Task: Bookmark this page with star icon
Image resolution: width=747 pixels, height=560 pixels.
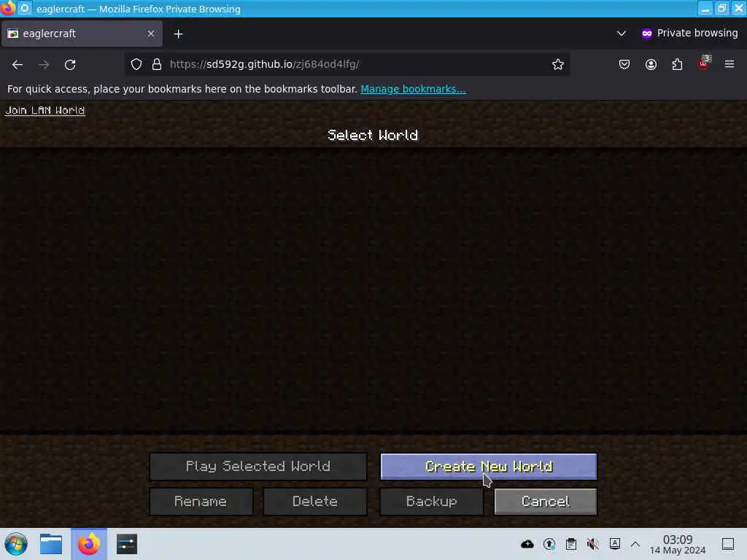Action: point(558,64)
